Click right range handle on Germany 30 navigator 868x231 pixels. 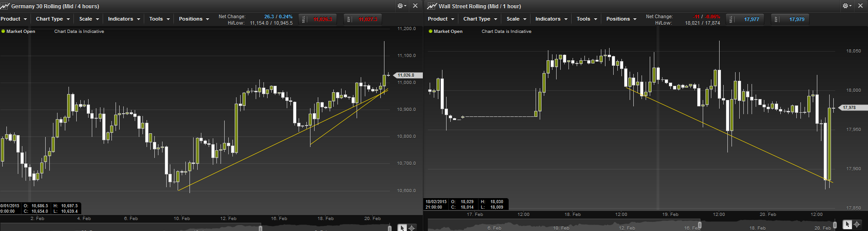pyautogui.click(x=389, y=228)
